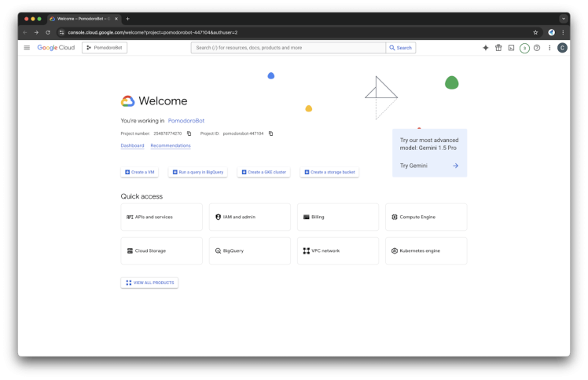Open a new browser tab

(128, 19)
